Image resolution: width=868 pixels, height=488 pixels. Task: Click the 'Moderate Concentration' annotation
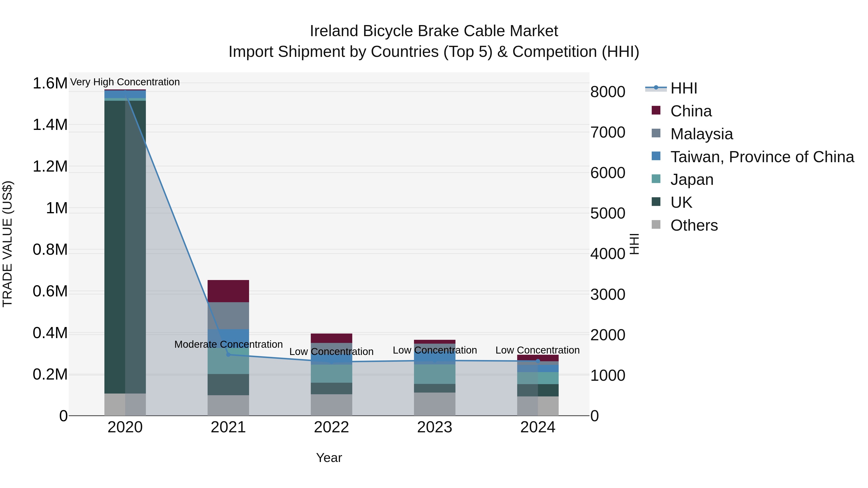coord(229,344)
